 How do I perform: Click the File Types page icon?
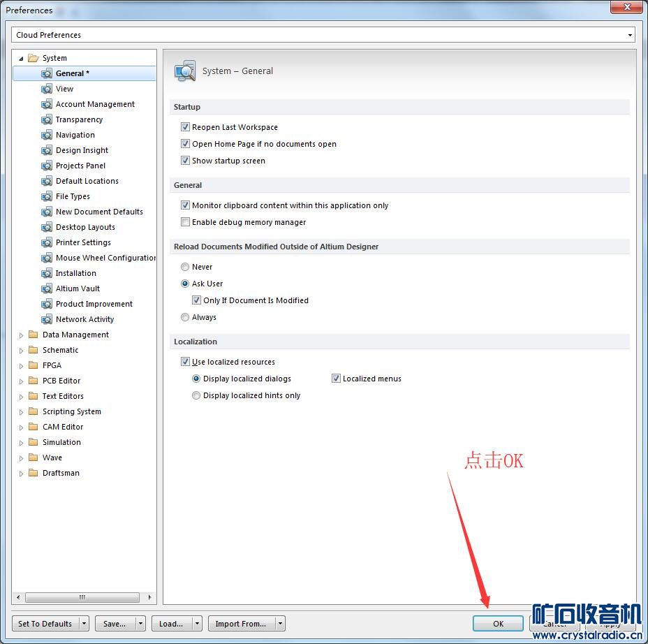(x=47, y=196)
